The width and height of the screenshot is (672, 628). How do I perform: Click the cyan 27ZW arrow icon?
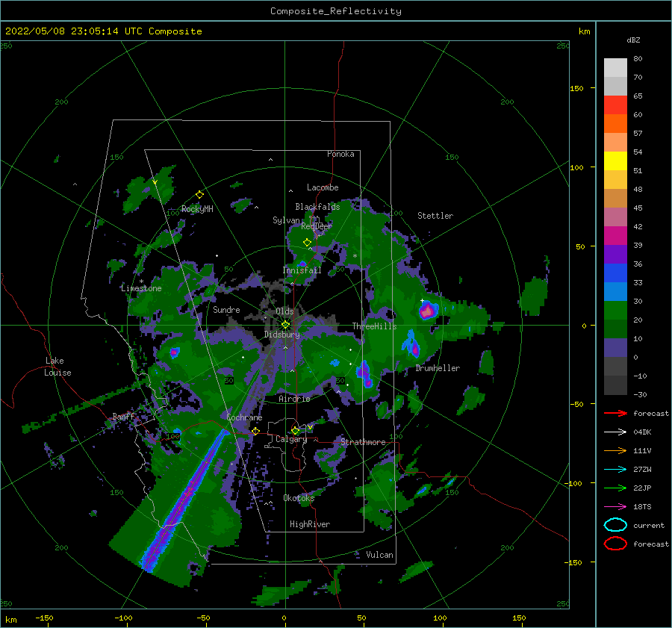pos(615,470)
